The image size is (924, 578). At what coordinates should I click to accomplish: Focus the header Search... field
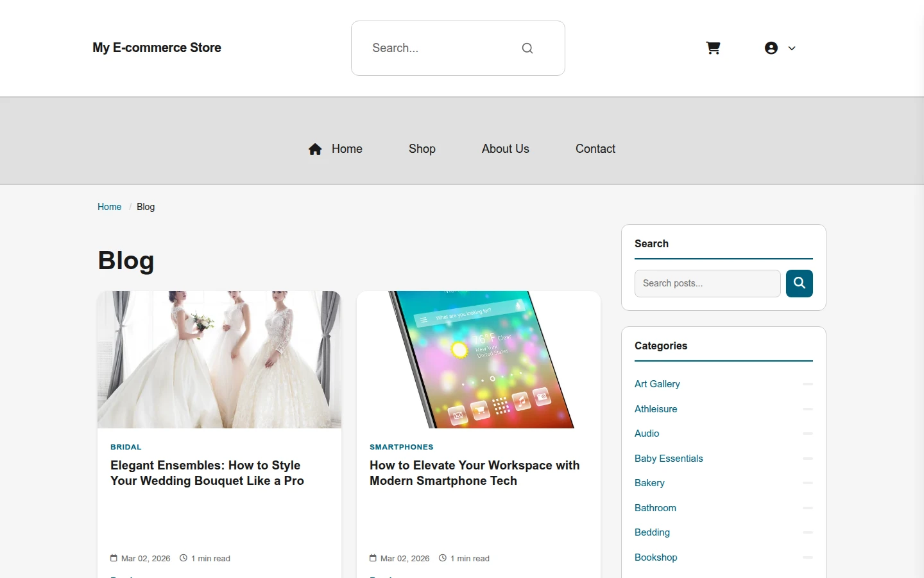(458, 48)
